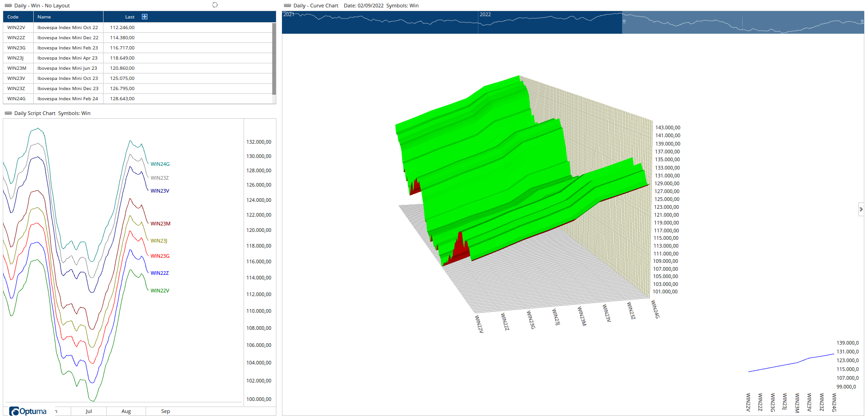Click the Optuma logo
This screenshot has height=419, width=868.
coord(28,411)
